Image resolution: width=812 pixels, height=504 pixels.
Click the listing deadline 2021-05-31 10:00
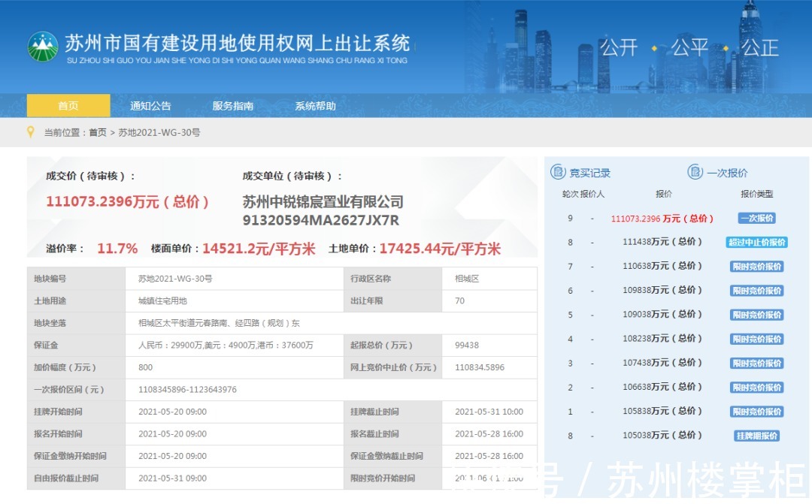click(x=489, y=412)
